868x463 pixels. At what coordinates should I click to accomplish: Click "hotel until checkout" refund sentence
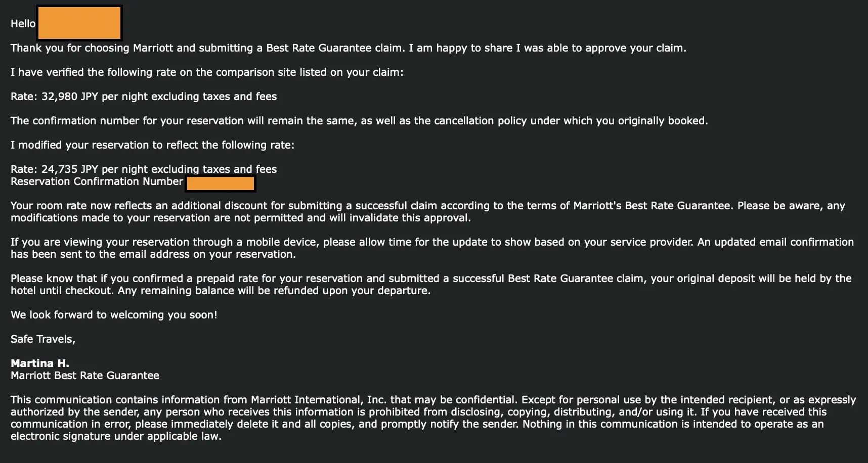coord(221,291)
